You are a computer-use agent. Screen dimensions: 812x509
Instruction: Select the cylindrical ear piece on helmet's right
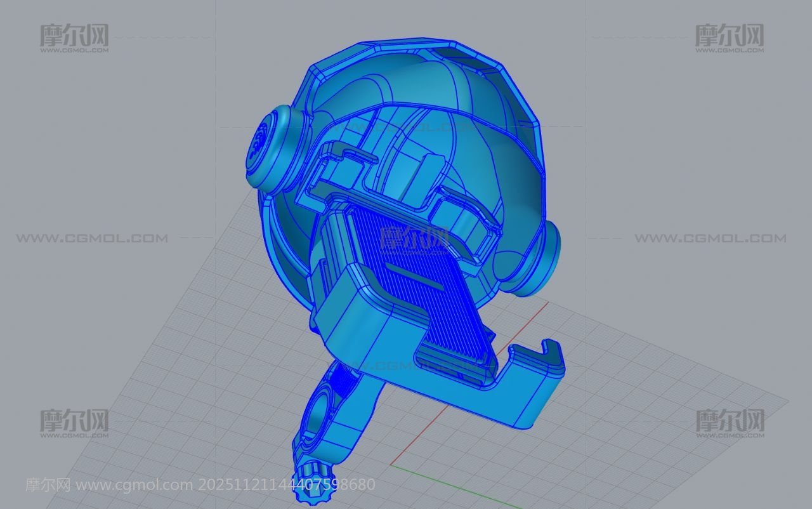coord(542,260)
